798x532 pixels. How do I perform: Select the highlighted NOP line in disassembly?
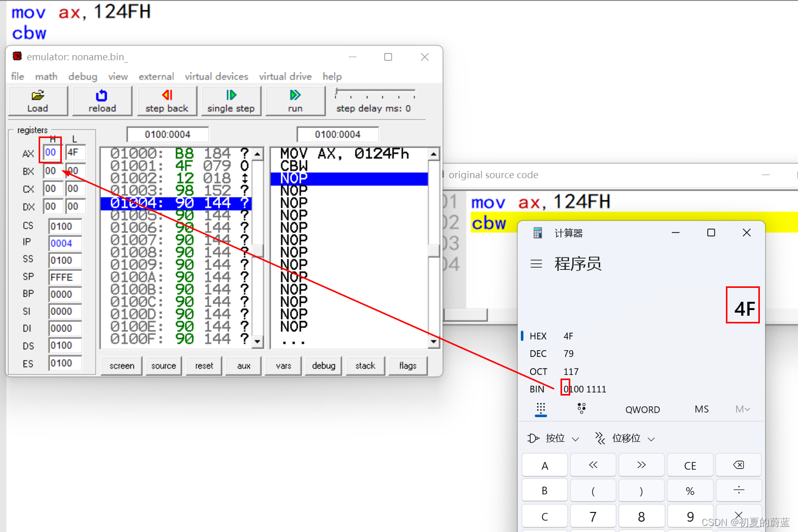click(x=349, y=178)
